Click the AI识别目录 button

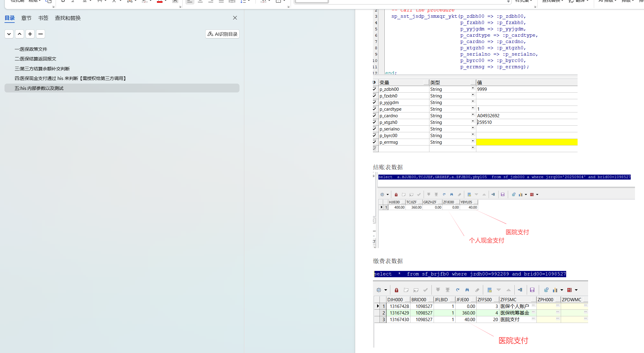[x=222, y=34]
